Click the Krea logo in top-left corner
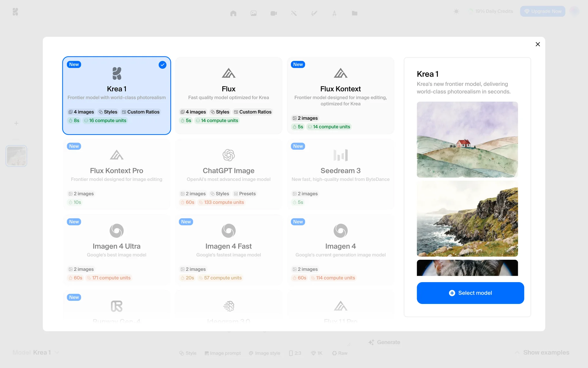Image resolution: width=588 pixels, height=368 pixels. click(15, 12)
